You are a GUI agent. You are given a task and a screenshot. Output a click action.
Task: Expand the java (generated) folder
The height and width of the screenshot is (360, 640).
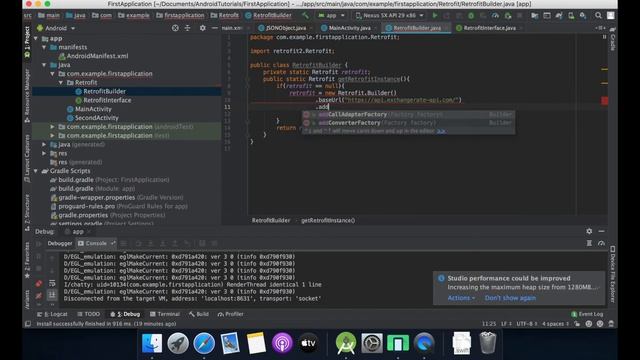pyautogui.click(x=44, y=144)
